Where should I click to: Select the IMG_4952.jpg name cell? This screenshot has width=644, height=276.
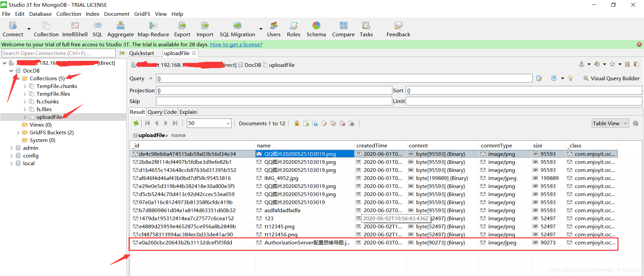pos(305,178)
